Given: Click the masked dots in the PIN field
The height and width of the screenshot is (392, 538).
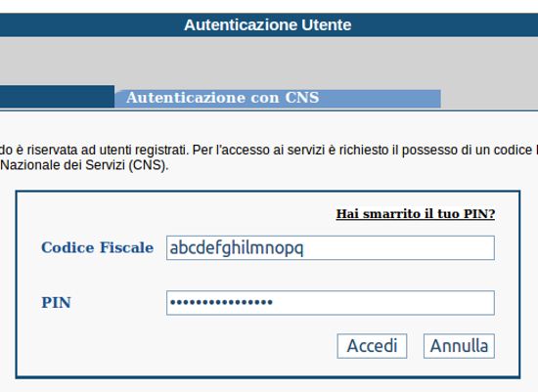Looking at the screenshot, I should click(221, 302).
